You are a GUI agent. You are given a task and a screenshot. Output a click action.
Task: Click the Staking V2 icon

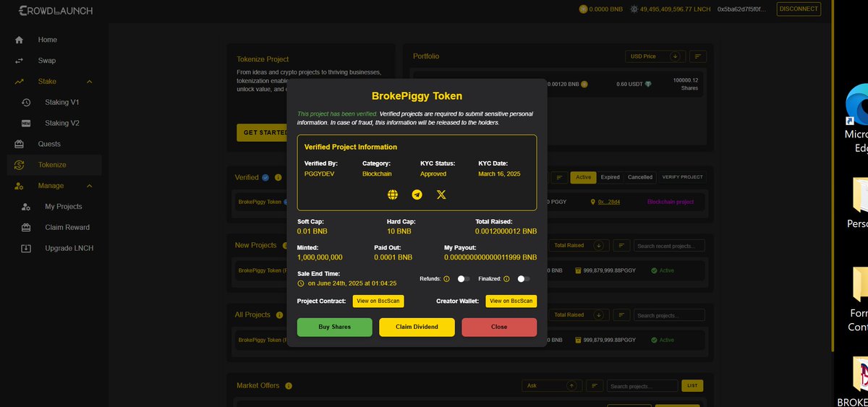[x=26, y=123]
